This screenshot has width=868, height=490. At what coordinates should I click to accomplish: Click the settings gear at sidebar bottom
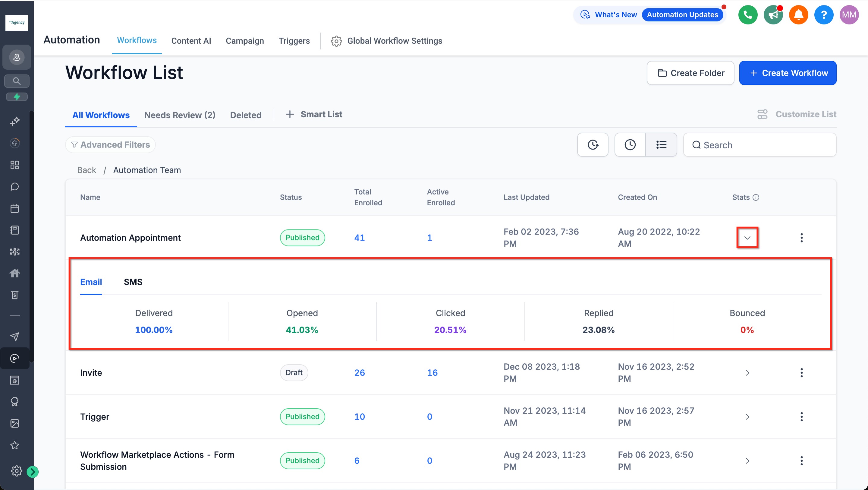coord(16,471)
